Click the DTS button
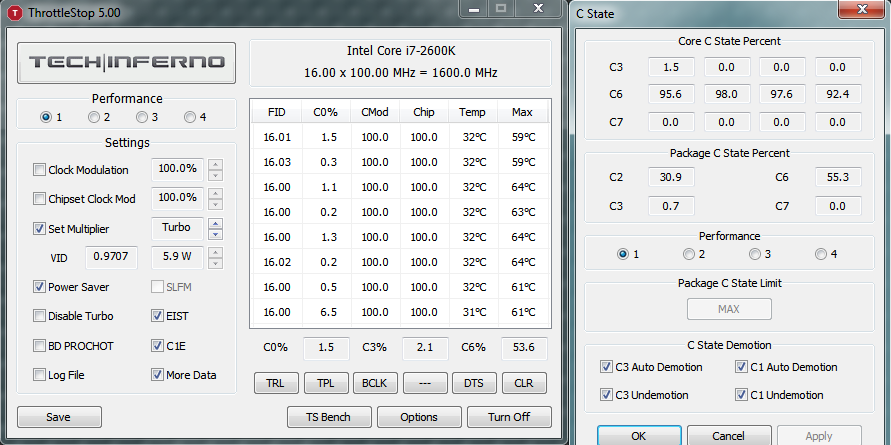Image resolution: width=891 pixels, height=445 pixels. pyautogui.click(x=474, y=383)
